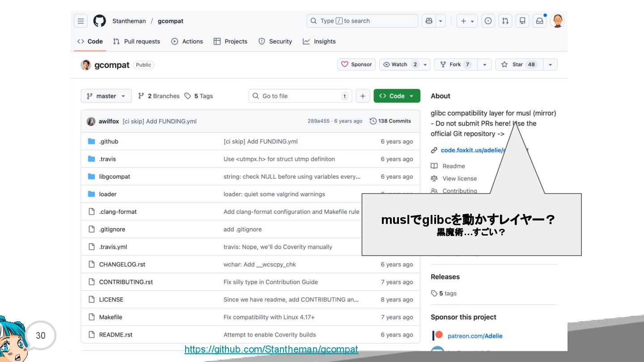This screenshot has height=362, width=644.
Task: Open the github.com/Stantheman/gcompat slide URL
Action: (x=271, y=349)
